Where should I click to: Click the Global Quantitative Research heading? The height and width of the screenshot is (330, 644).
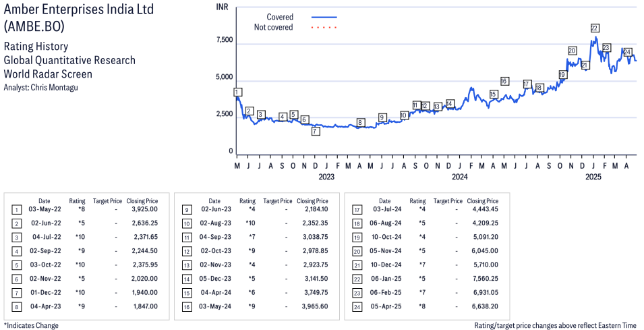click(69, 60)
